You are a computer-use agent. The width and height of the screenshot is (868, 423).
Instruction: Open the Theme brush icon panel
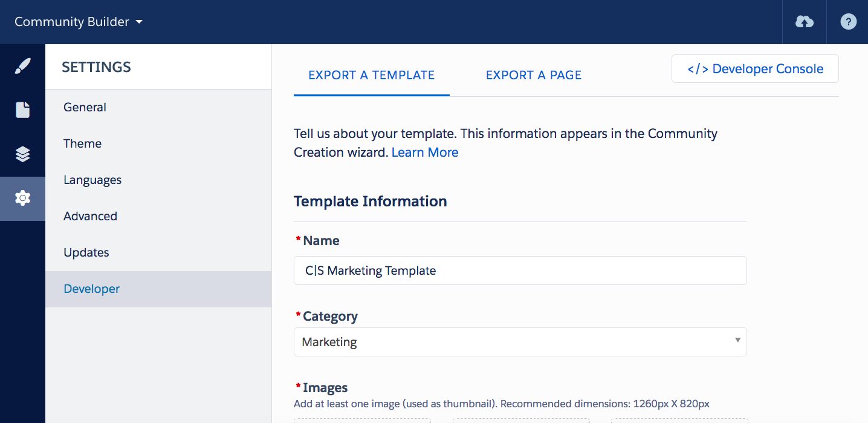pyautogui.click(x=22, y=66)
